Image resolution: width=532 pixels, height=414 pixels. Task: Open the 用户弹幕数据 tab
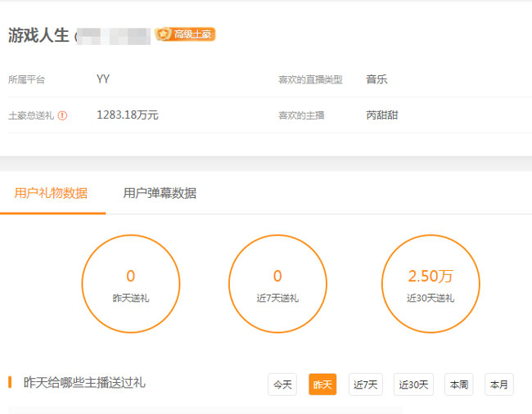(160, 194)
